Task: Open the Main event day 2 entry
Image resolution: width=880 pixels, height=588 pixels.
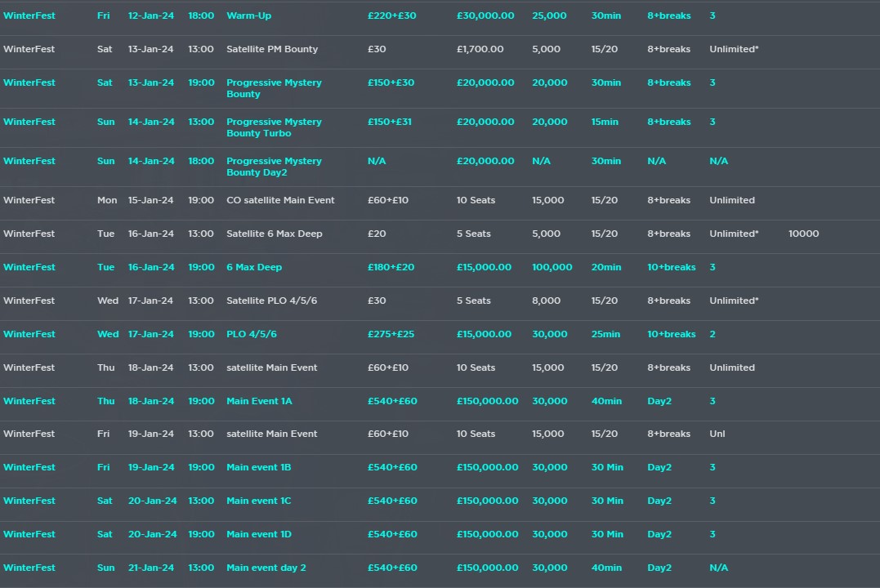Action: point(266,568)
